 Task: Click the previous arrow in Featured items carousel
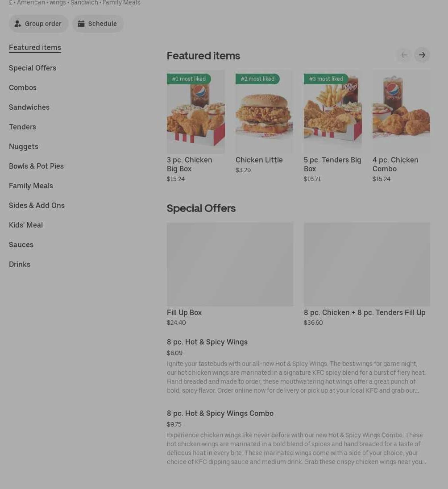coord(404,55)
